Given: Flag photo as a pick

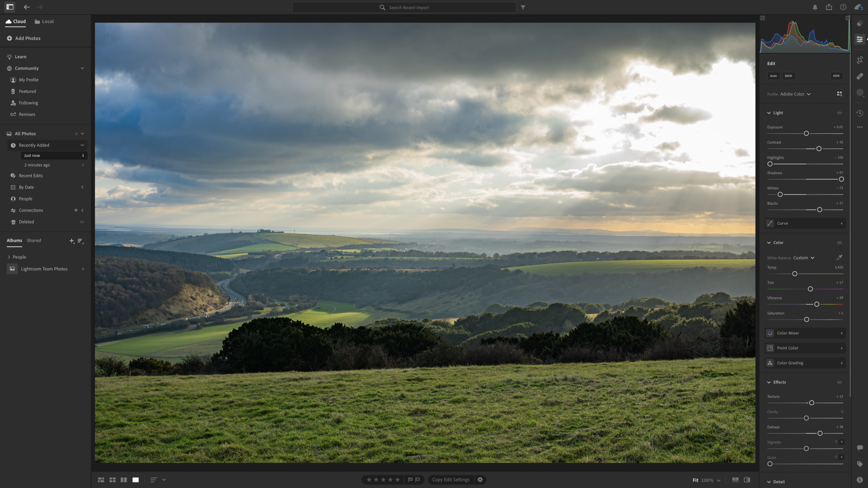Looking at the screenshot, I should 410,480.
